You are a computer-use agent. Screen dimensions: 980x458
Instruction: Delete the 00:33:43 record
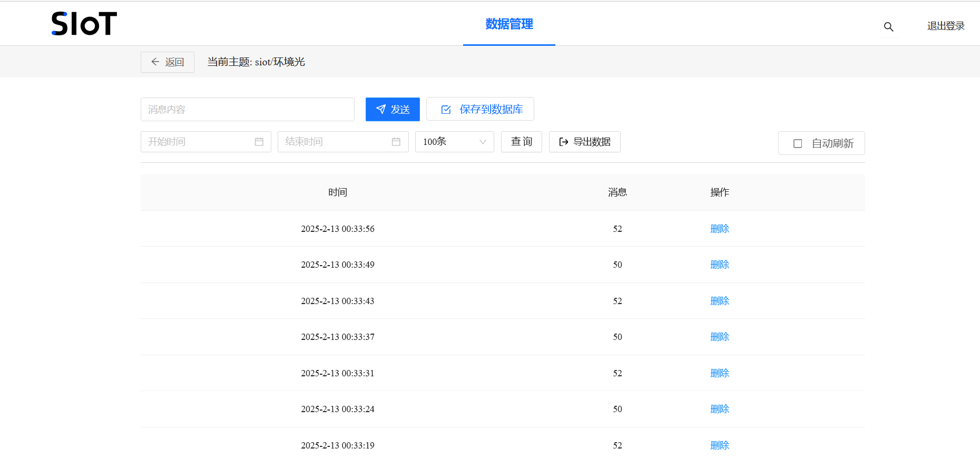point(720,301)
